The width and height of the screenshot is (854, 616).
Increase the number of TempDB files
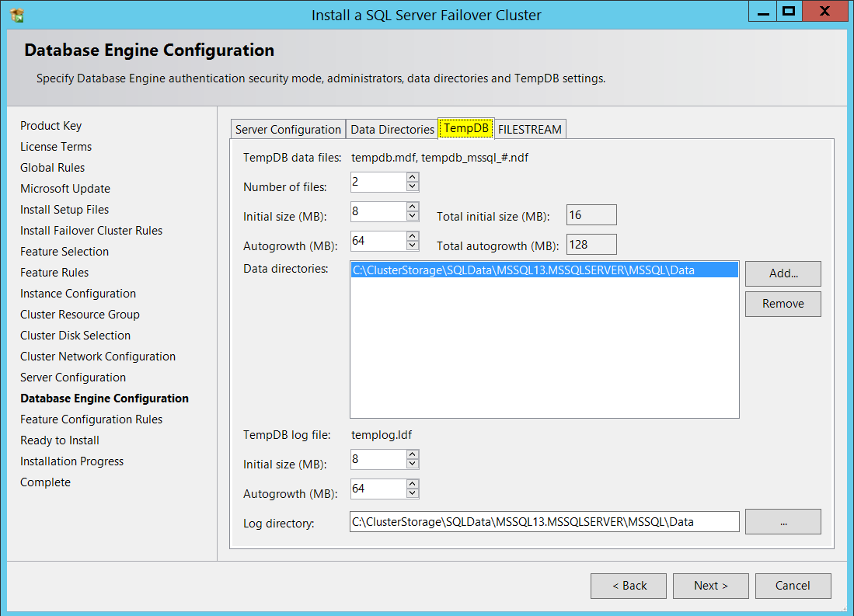click(x=413, y=177)
